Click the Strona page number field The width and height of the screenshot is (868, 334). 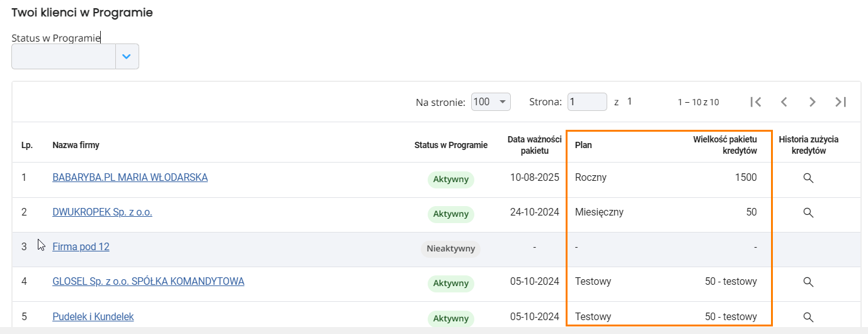(x=587, y=101)
